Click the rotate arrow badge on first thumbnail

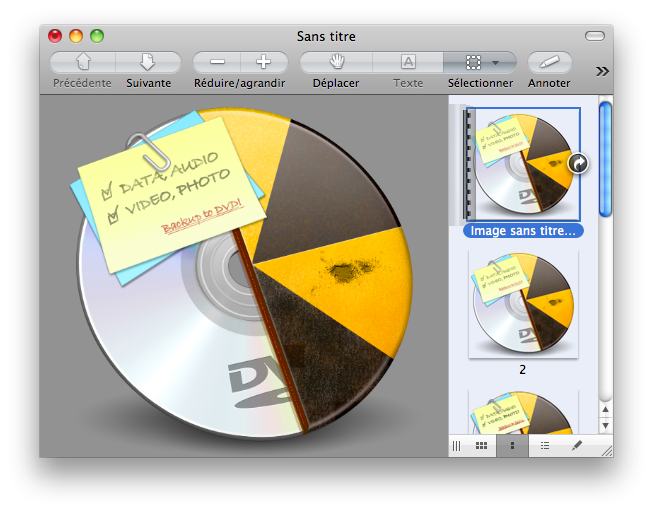578,163
